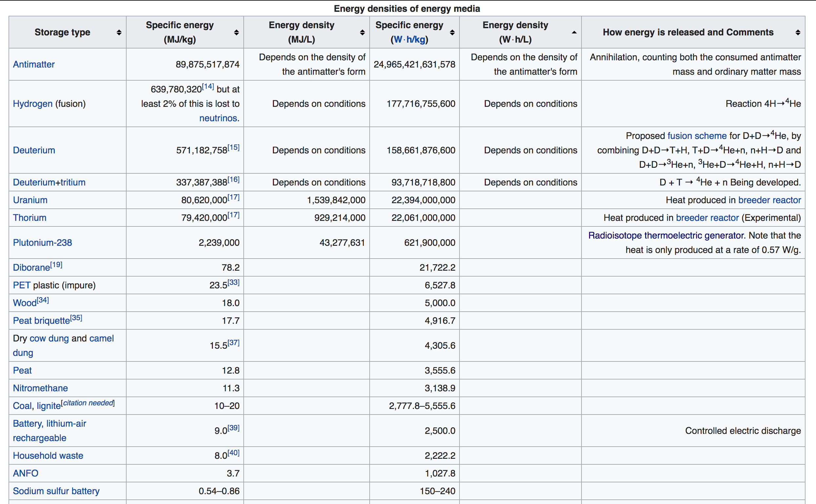Screen dimensions: 816x504
Task: Open Battery, lithium-air rechargeable link
Action: coord(50,424)
